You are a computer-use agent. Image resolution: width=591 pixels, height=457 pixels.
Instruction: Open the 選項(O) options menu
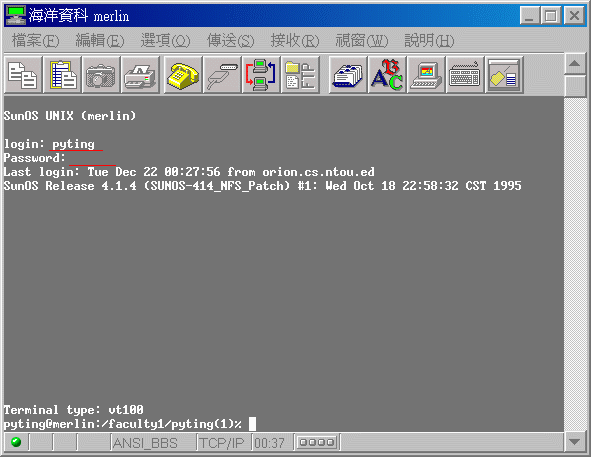[x=165, y=40]
